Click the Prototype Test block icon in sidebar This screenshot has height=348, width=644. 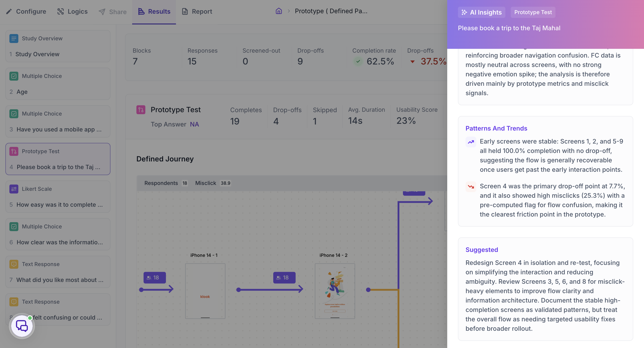pyautogui.click(x=14, y=151)
